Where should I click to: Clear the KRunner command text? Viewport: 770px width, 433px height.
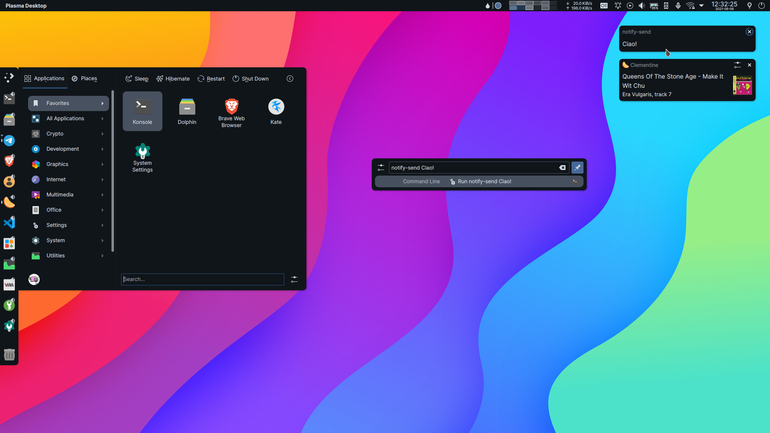[x=562, y=167]
